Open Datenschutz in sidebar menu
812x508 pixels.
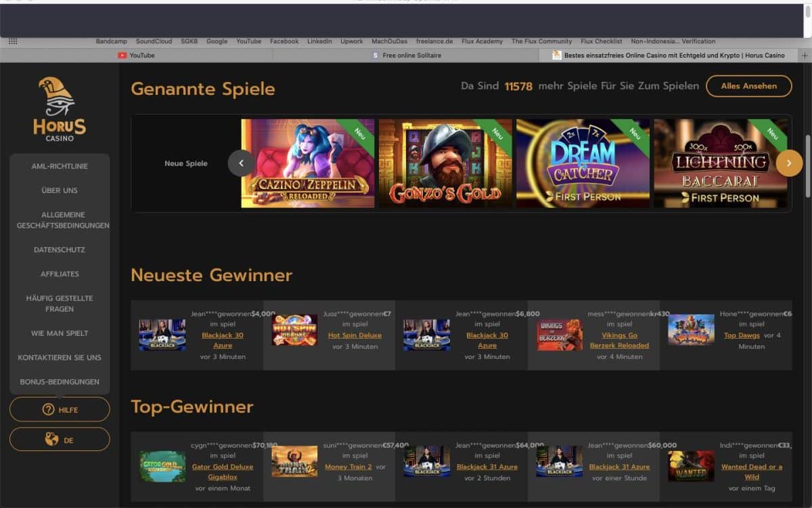point(60,250)
